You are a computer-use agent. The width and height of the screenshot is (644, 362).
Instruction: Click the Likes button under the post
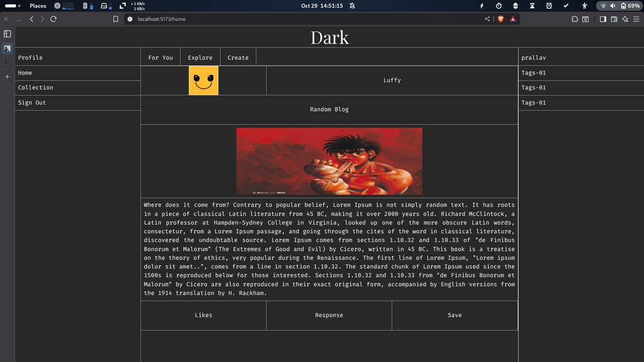pyautogui.click(x=203, y=315)
